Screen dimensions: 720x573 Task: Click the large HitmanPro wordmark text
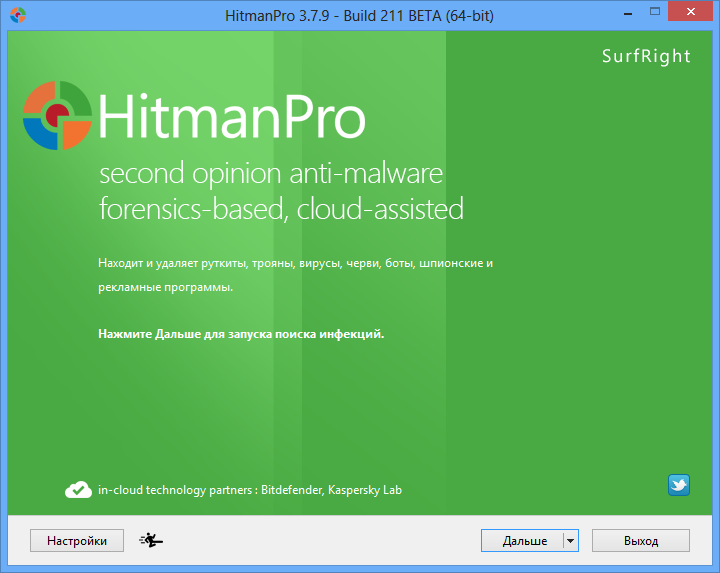tap(232, 117)
